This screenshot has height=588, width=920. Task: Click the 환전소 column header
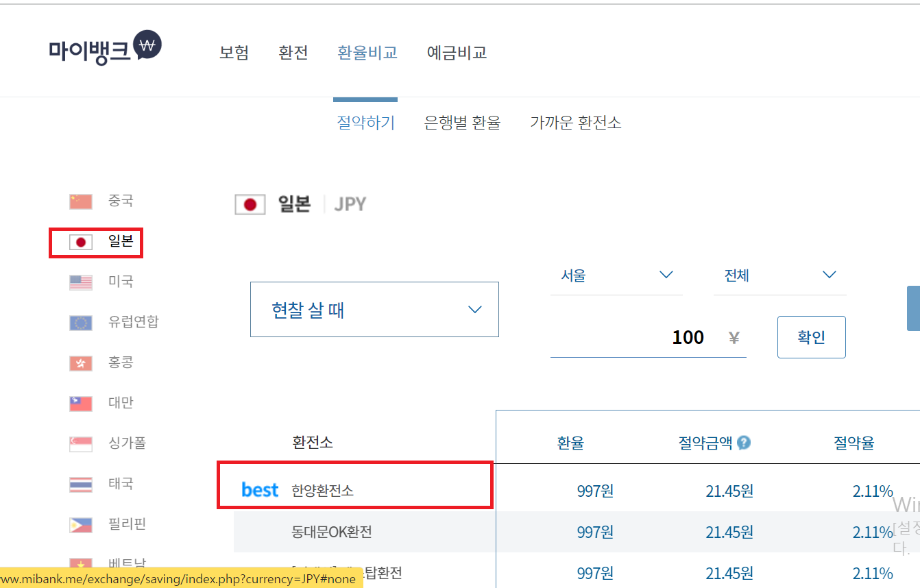[313, 442]
